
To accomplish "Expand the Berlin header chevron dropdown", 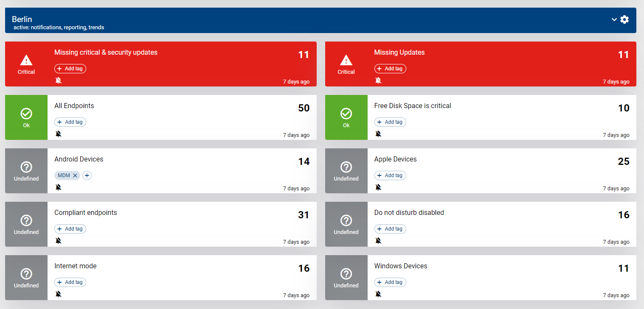I will pyautogui.click(x=614, y=19).
